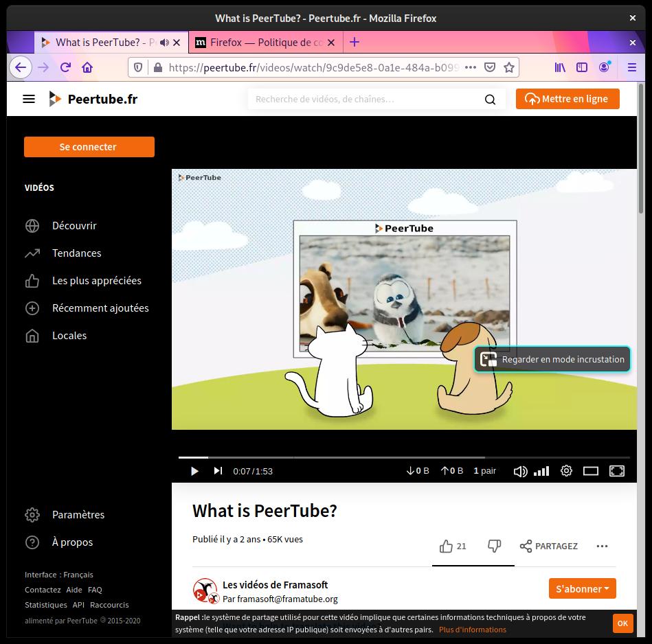Switch to the Firefox Politique tab

tap(266, 43)
